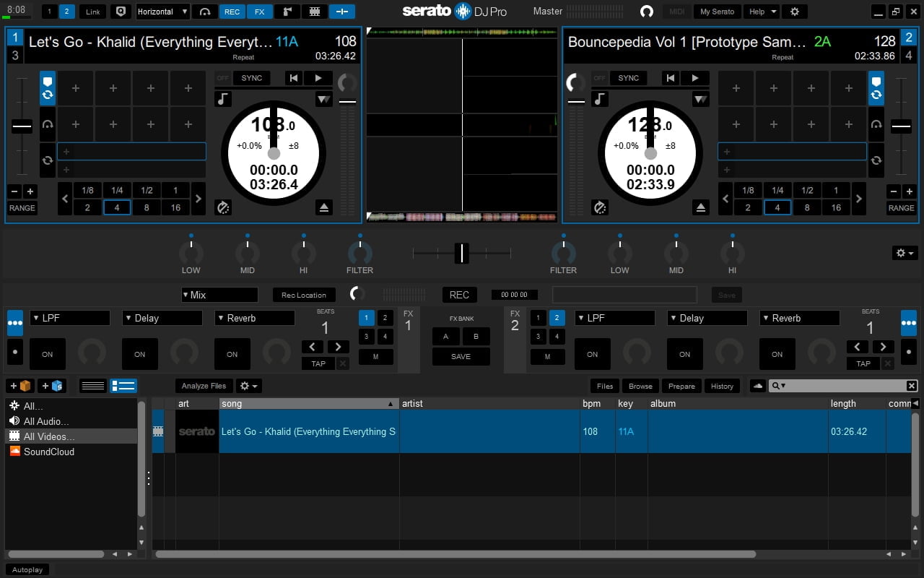
Task: Toggle the Link button in top bar
Action: pyautogui.click(x=93, y=12)
